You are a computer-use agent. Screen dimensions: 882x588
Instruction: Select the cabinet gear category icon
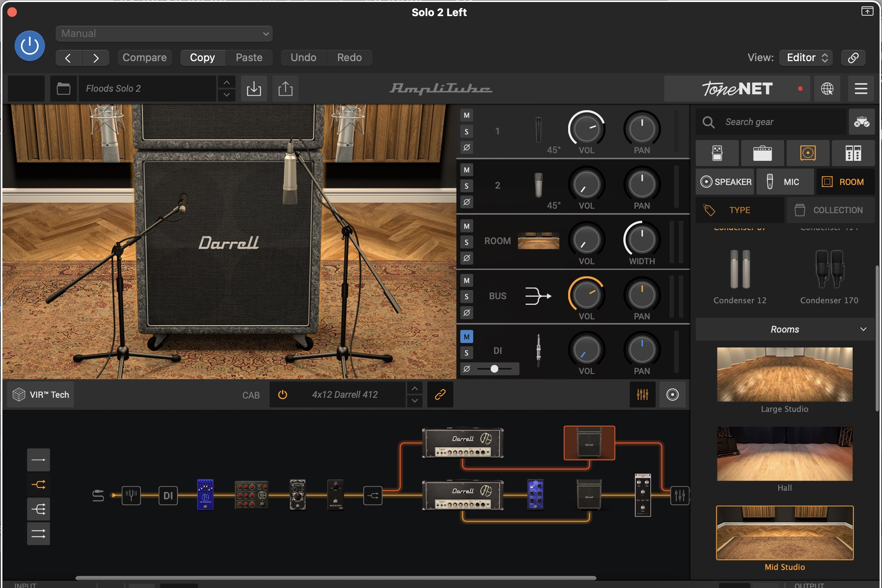tap(808, 153)
